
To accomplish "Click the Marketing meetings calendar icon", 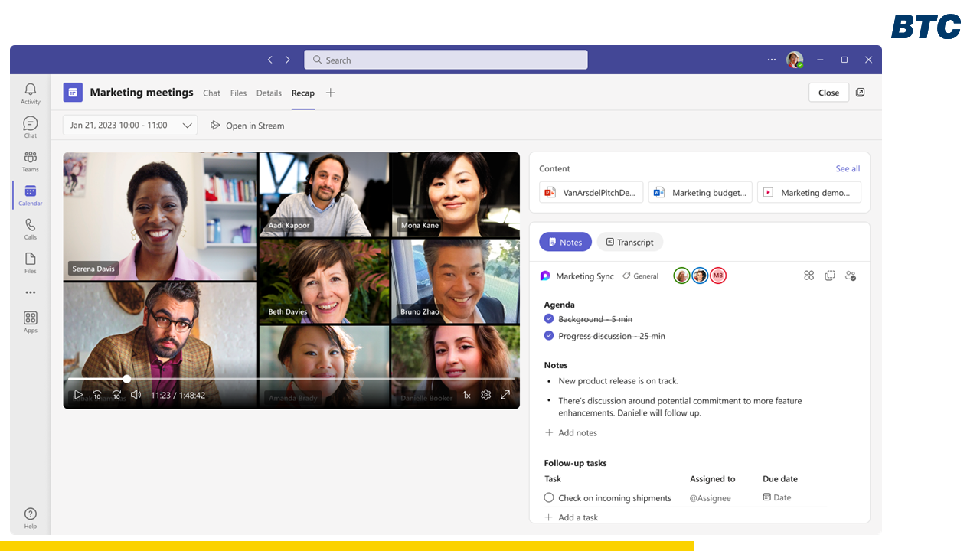I will (x=73, y=93).
